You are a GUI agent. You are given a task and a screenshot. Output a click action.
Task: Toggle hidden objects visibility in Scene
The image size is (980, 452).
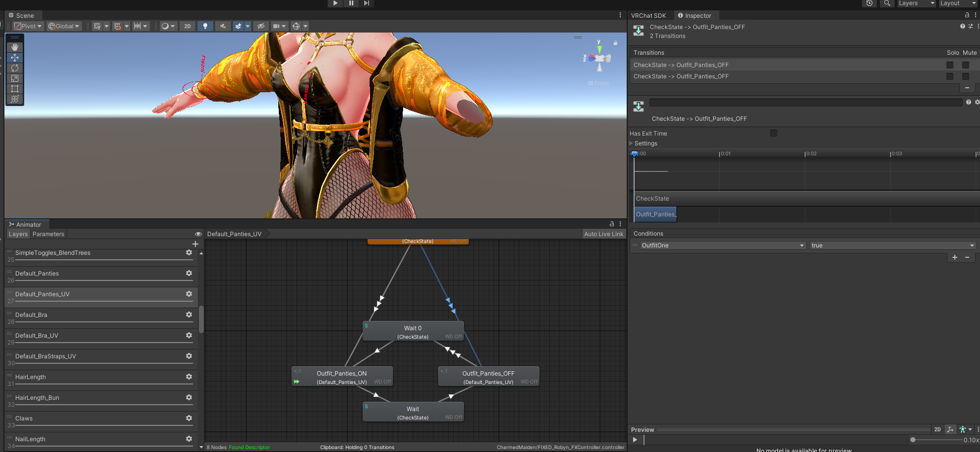(261, 26)
